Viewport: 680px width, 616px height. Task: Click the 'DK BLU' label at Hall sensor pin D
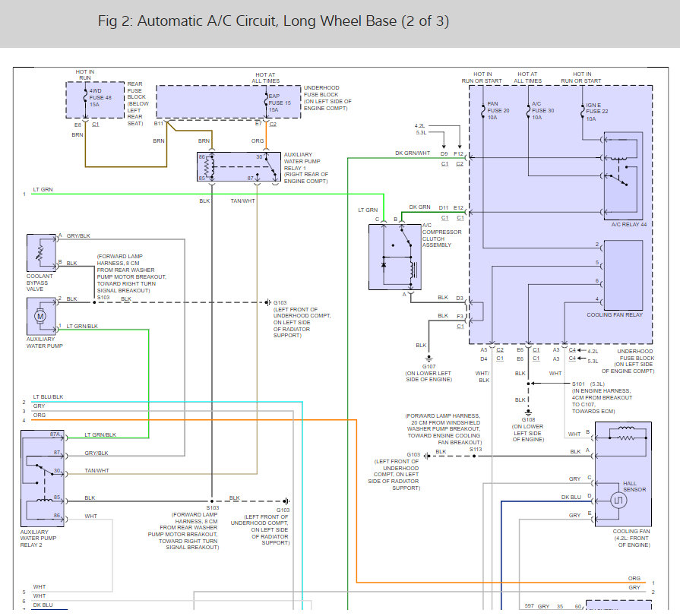coord(571,498)
